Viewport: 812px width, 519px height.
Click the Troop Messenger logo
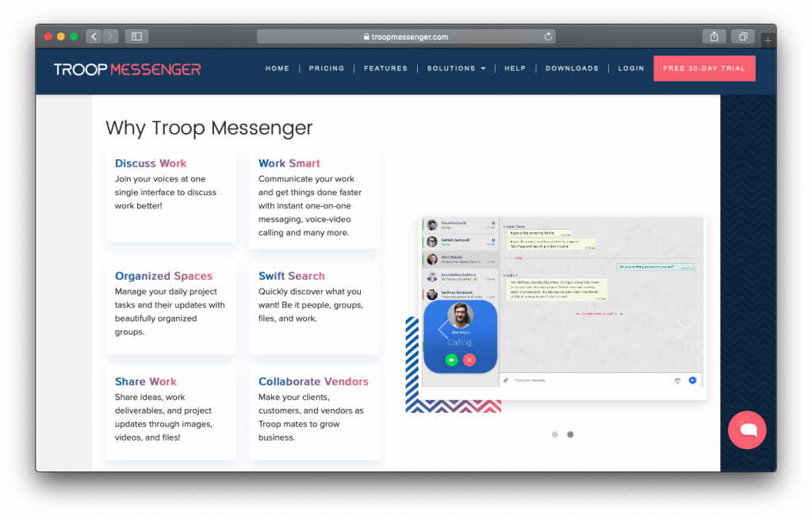point(128,69)
